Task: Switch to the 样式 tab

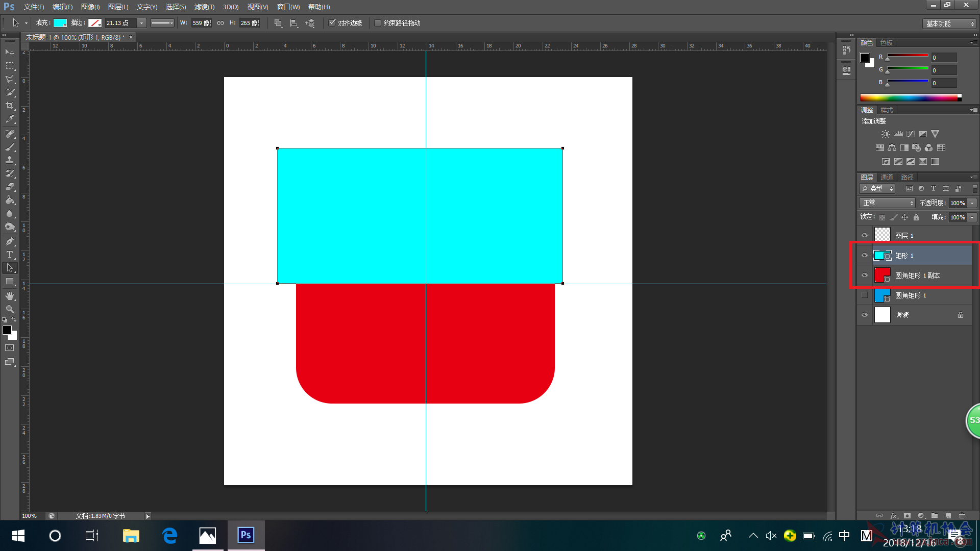Action: (887, 110)
